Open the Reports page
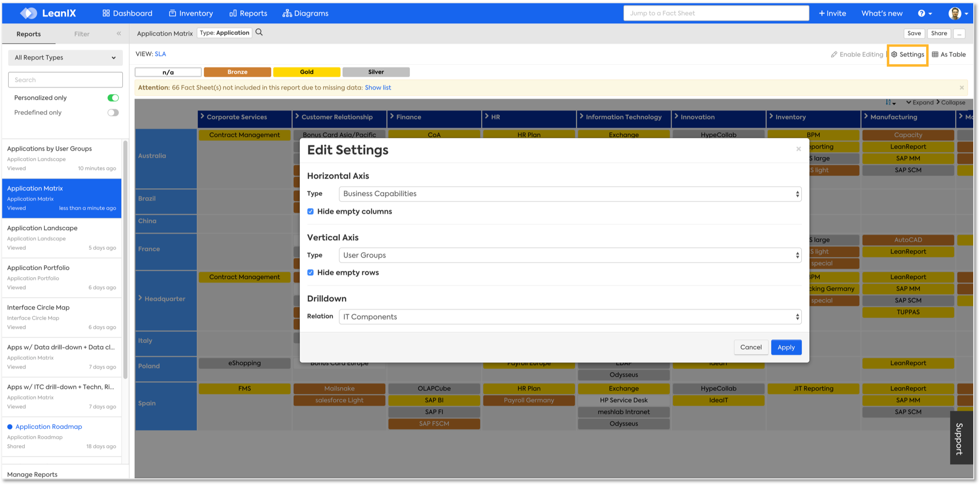 tap(248, 13)
